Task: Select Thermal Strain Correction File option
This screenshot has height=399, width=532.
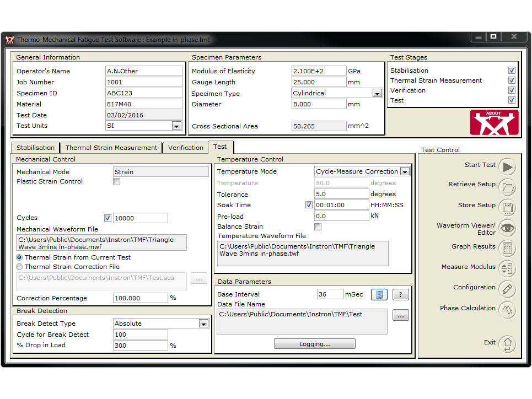Action: [x=20, y=267]
